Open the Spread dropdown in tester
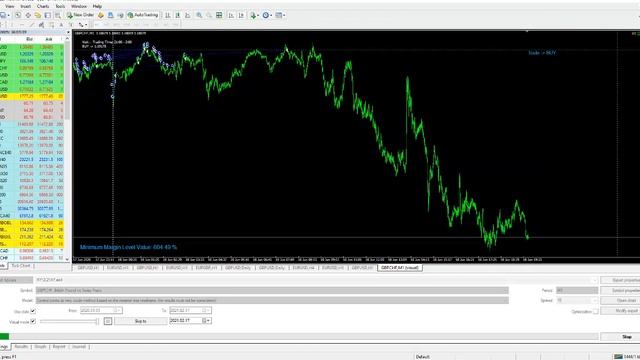Viewport: 640px width, 360px height. tap(577, 300)
